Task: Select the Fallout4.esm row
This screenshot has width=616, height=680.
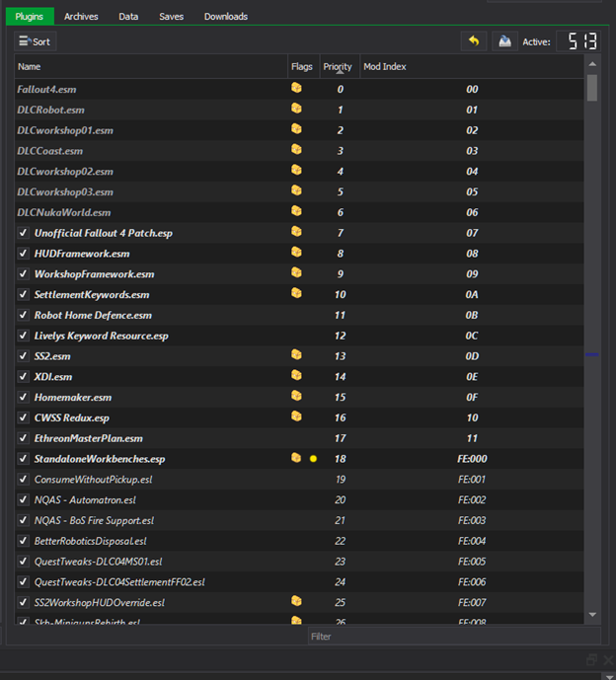Action: (299, 89)
